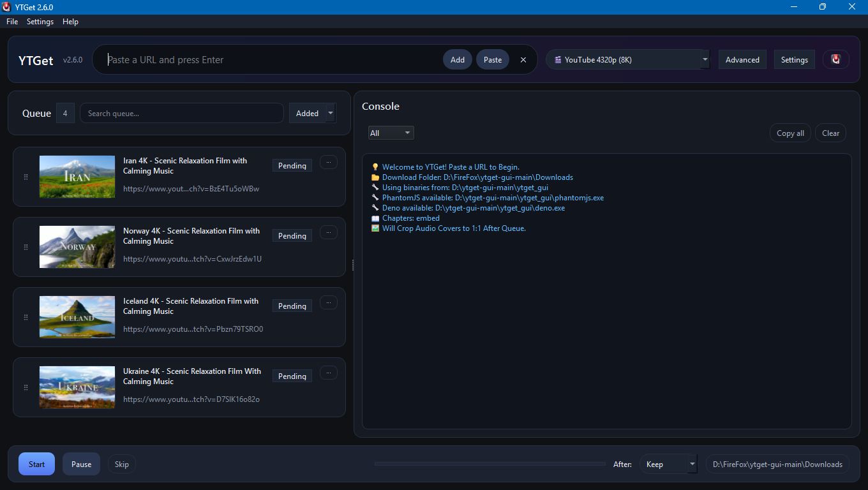The height and width of the screenshot is (490, 868).
Task: Open the more options menu for Ukraine 4K
Action: [x=328, y=373]
